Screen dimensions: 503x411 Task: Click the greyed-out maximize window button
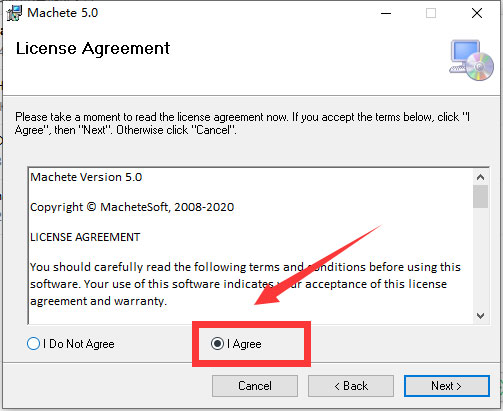point(431,13)
